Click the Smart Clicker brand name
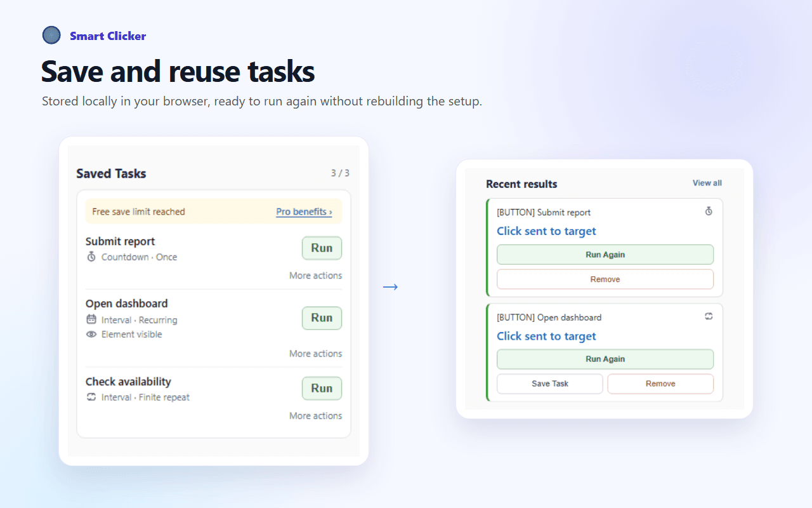This screenshot has height=508, width=812. (x=108, y=36)
